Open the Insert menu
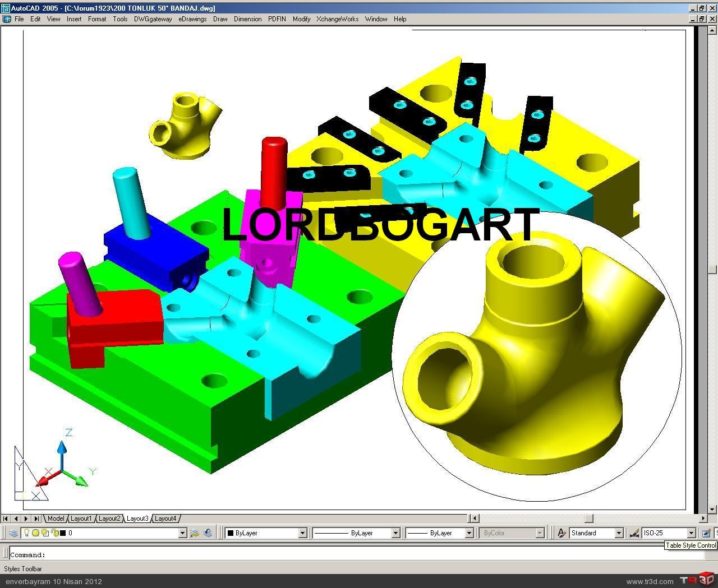The image size is (718, 588). (x=74, y=19)
